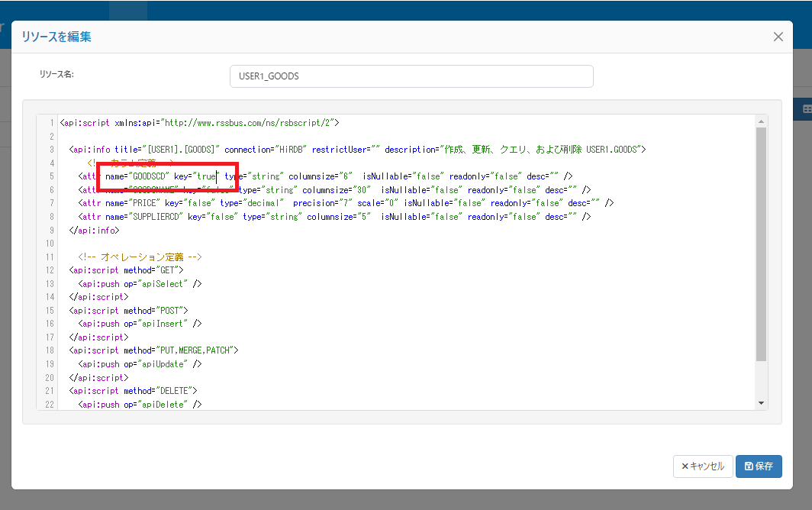Screen dimensions: 812x510
Task: Click the PRICE attribute definition line
Action: pyautogui.click(x=229, y=202)
